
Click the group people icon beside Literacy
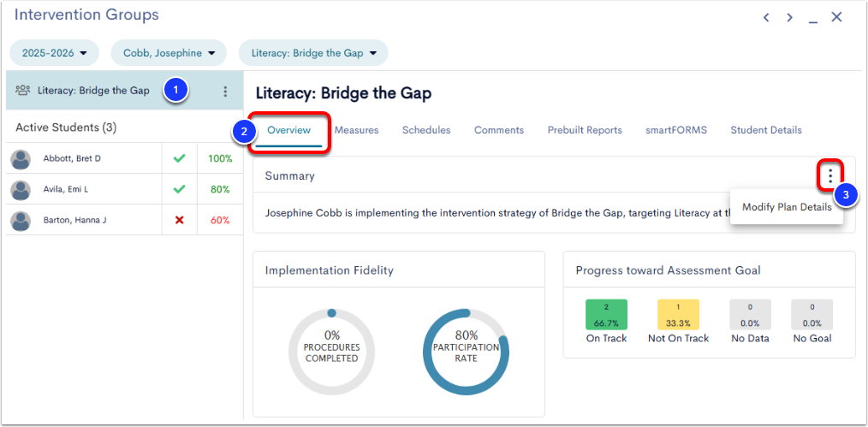pos(23,91)
